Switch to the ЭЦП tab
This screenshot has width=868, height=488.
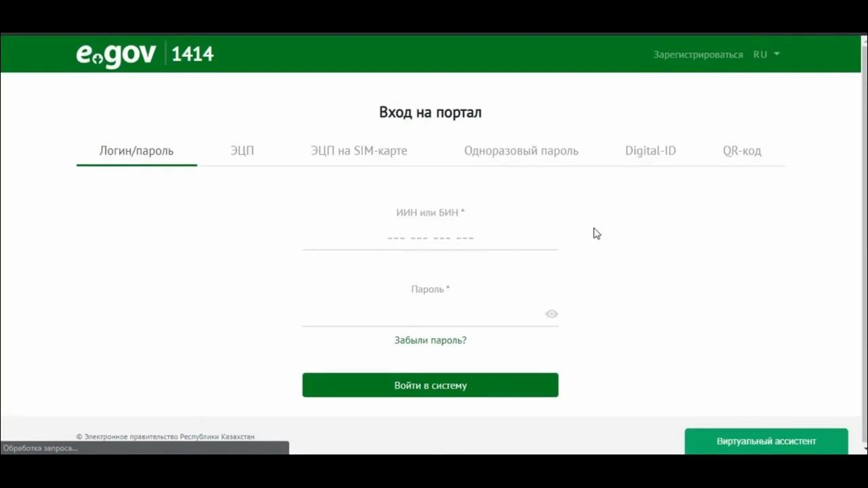click(242, 150)
